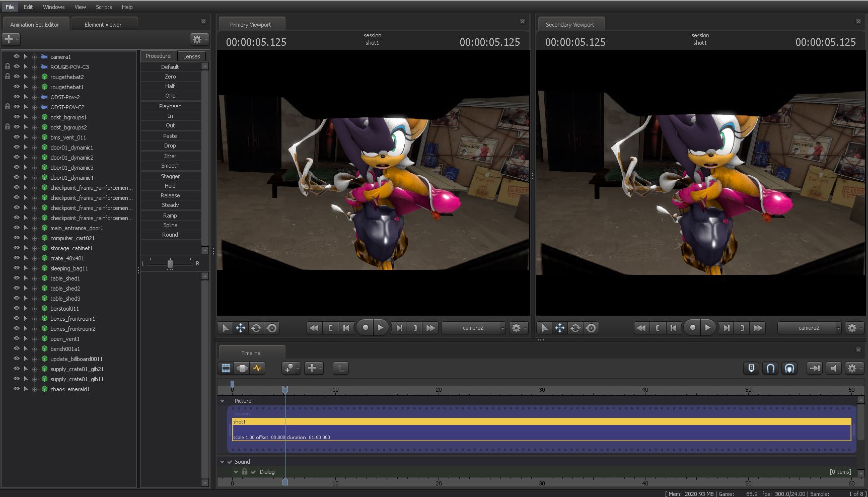Hide camera1 using its eye icon

pyautogui.click(x=16, y=56)
